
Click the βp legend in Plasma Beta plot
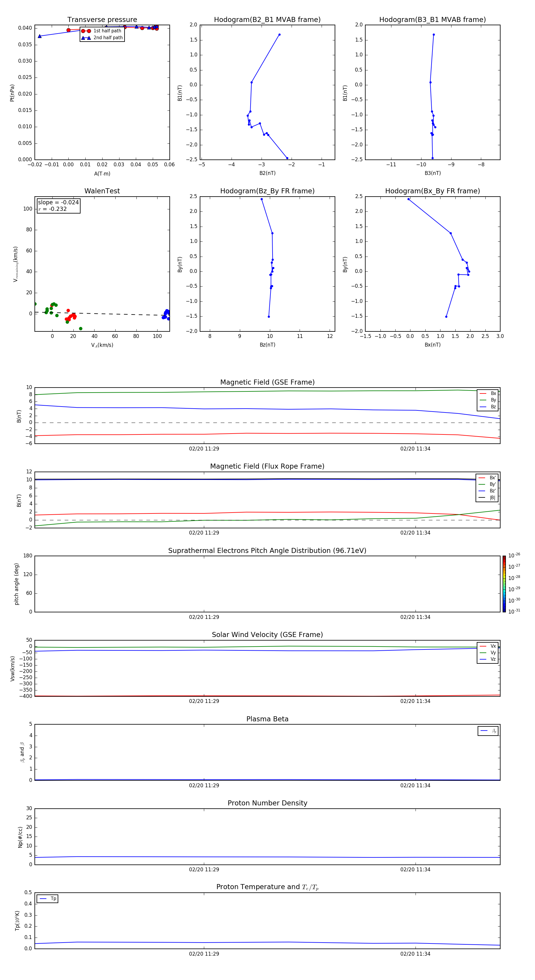(x=488, y=731)
